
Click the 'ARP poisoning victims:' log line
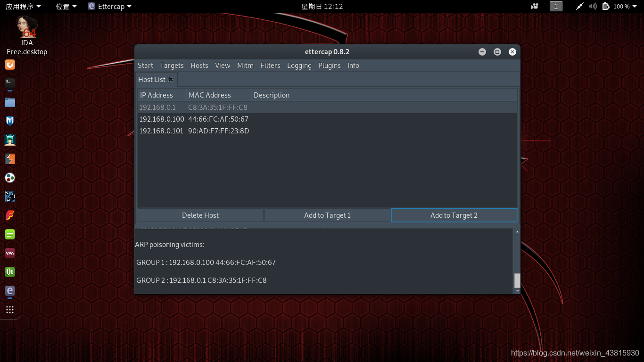(x=170, y=245)
